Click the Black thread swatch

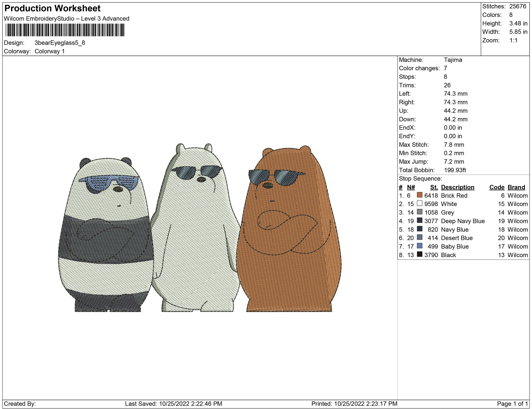click(x=419, y=254)
